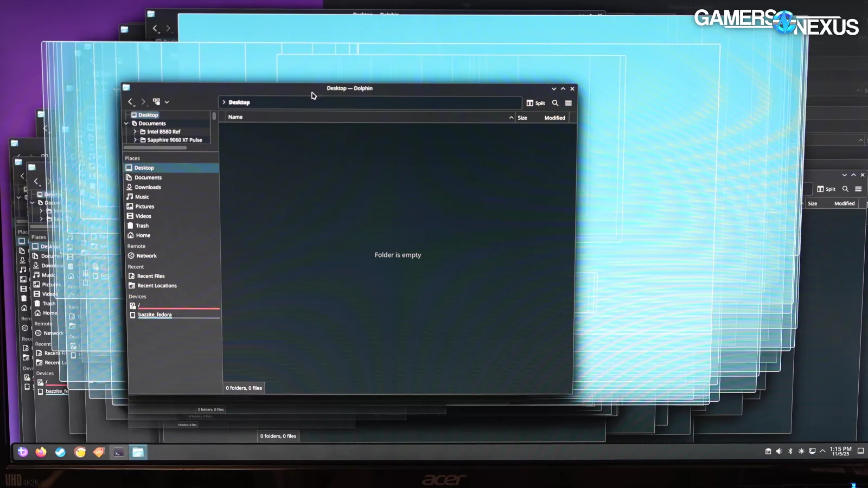Image resolution: width=868 pixels, height=488 pixels.
Task: Collapse the Documents folder tree node
Action: [127, 124]
